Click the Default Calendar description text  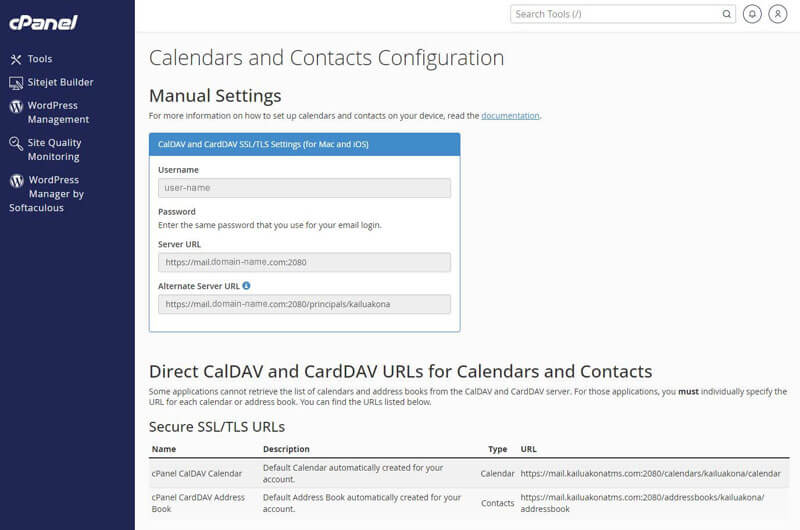click(353, 473)
